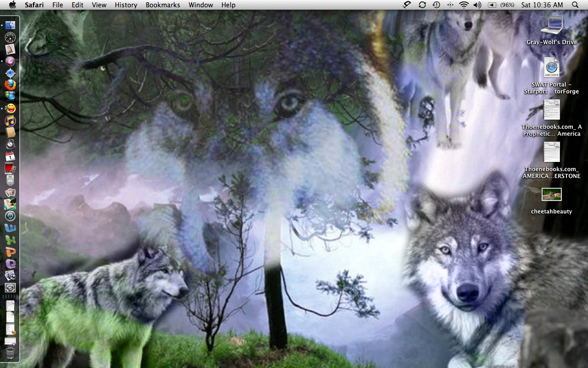Screen dimensions: 588x368
Task: Click the Bluetooth status icon
Action: point(450,5)
